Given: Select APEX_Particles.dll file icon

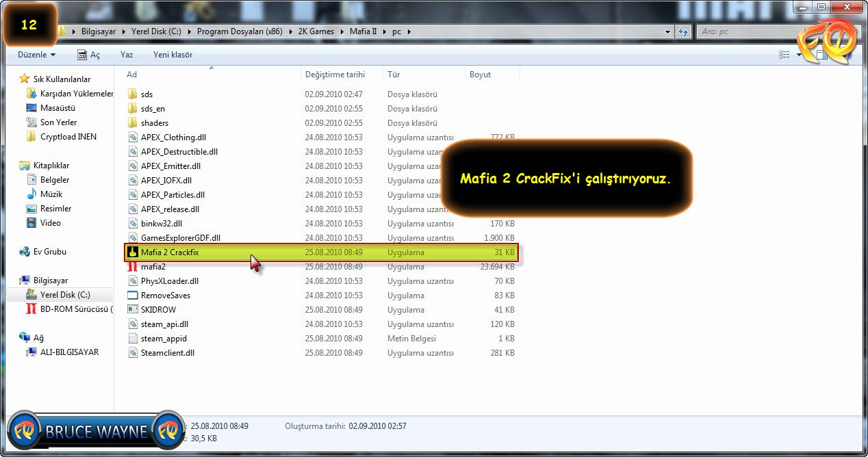Looking at the screenshot, I should [133, 195].
